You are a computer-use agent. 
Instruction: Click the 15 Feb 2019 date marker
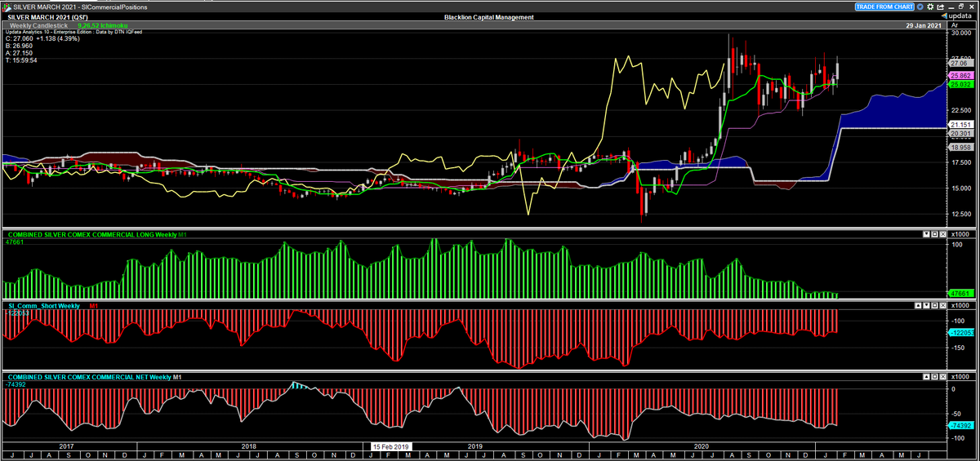[391, 446]
